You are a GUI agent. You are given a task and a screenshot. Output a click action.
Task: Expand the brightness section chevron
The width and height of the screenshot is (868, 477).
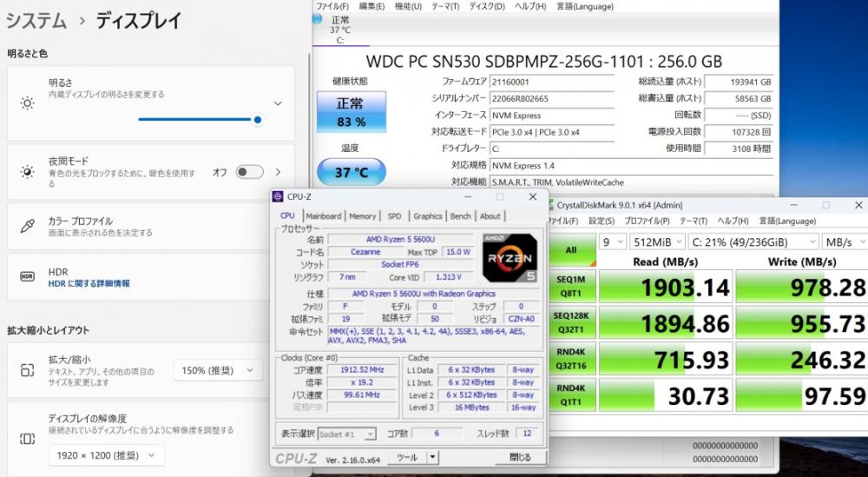(x=278, y=103)
